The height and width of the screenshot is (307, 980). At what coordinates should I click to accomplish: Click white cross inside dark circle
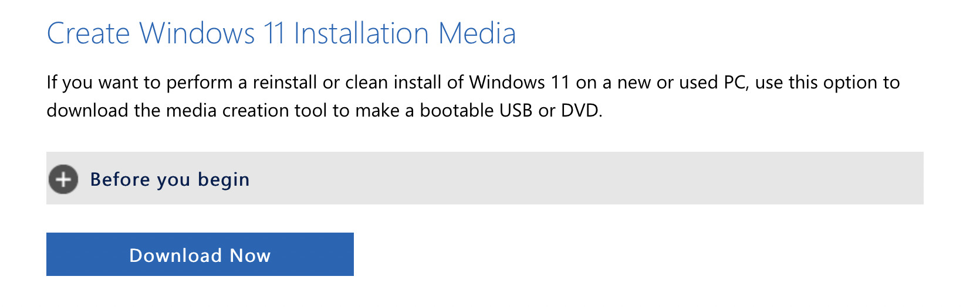click(63, 179)
